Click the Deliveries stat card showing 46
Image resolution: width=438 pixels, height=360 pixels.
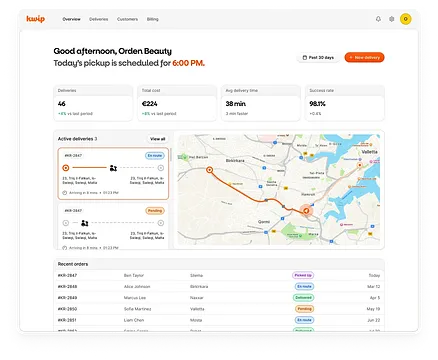(93, 103)
